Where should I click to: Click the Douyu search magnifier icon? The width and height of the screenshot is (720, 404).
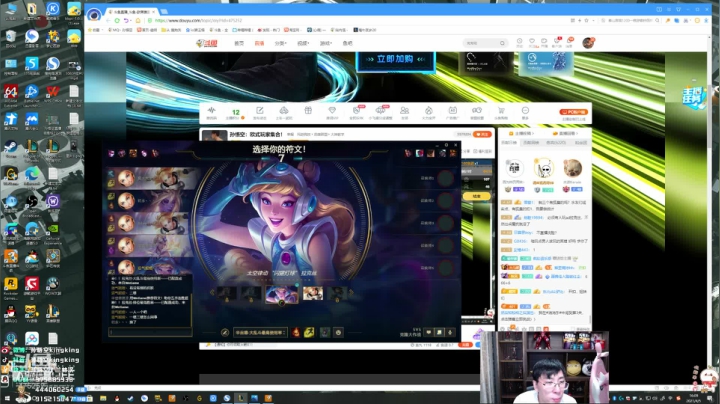click(502, 43)
